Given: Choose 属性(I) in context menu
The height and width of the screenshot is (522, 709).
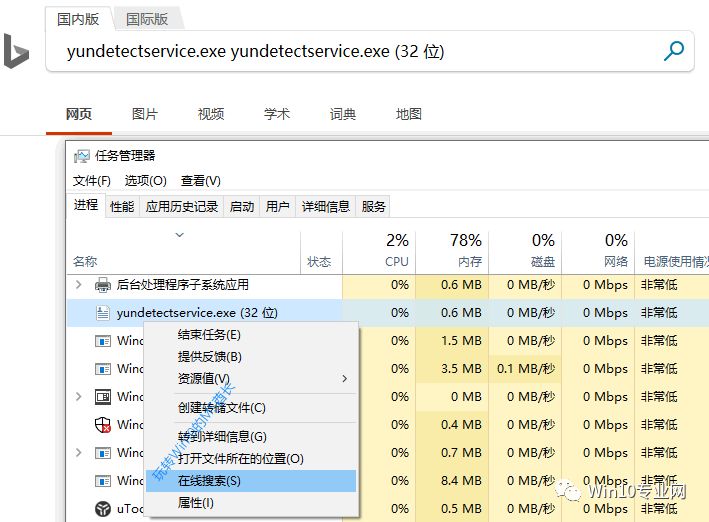Looking at the screenshot, I should 251,503.
